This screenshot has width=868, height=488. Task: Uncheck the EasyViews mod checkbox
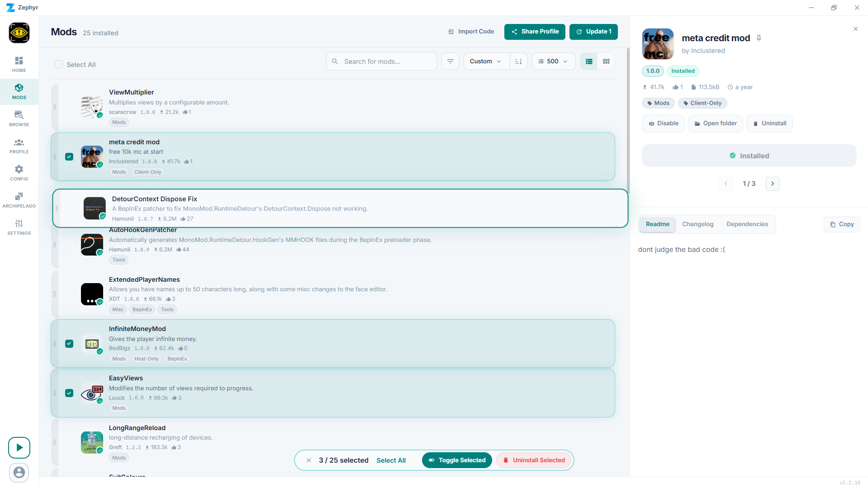[x=69, y=393]
